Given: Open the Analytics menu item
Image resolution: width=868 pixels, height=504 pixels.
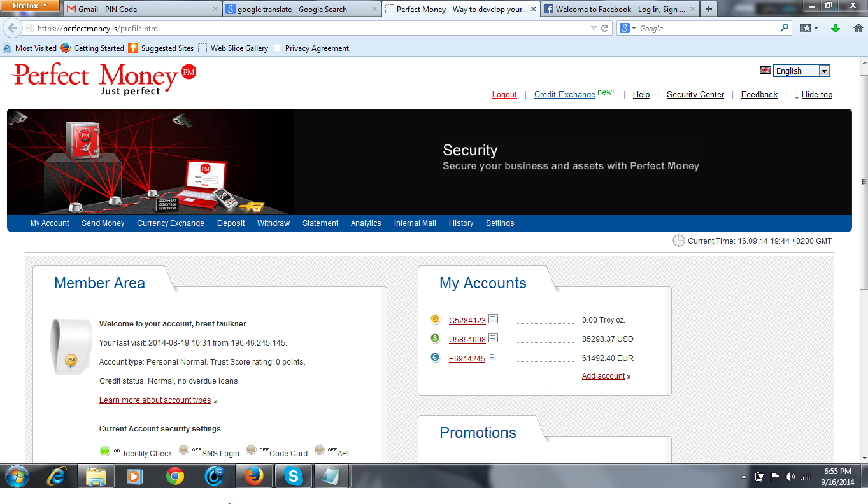Looking at the screenshot, I should click(x=366, y=223).
